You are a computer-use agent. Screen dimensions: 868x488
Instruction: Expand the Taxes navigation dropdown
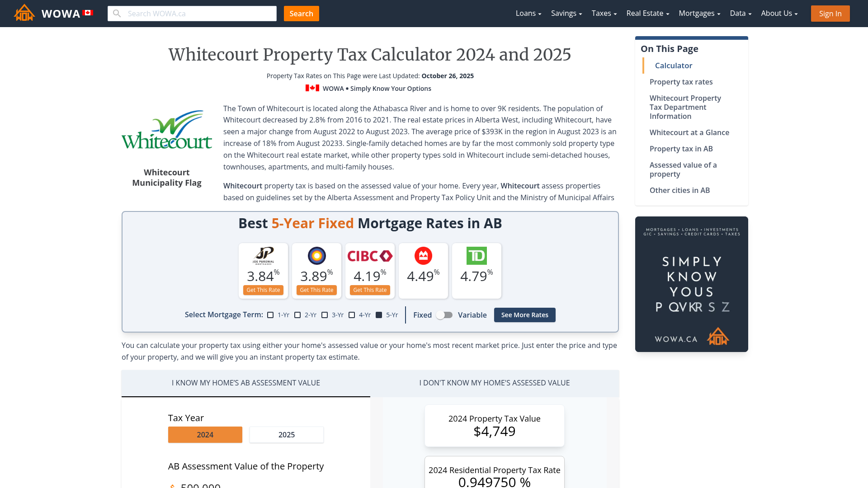603,13
